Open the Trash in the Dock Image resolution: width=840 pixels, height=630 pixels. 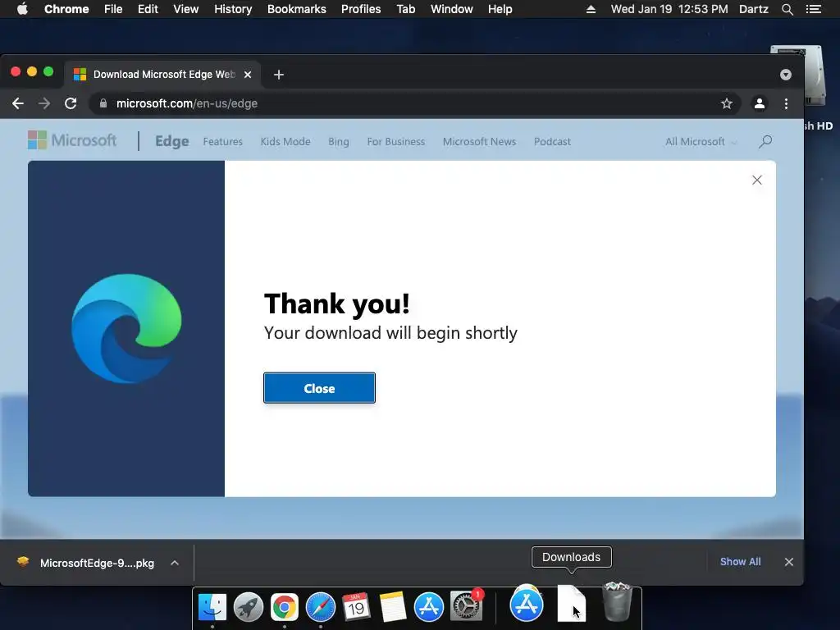tap(617, 602)
